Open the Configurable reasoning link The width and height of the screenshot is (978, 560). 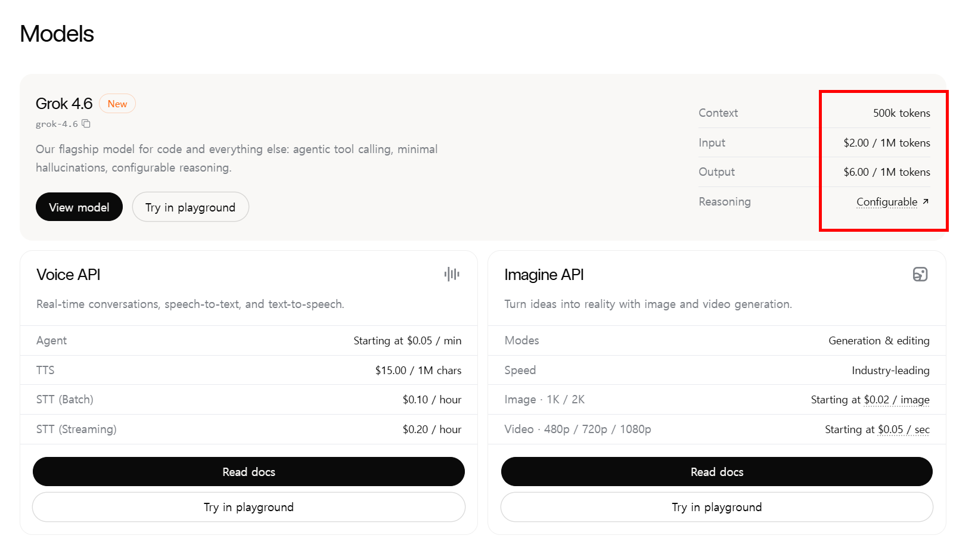pos(893,202)
